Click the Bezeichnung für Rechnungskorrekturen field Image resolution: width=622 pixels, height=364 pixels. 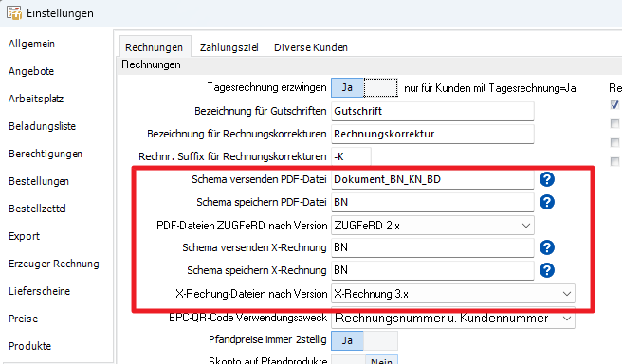click(x=432, y=134)
